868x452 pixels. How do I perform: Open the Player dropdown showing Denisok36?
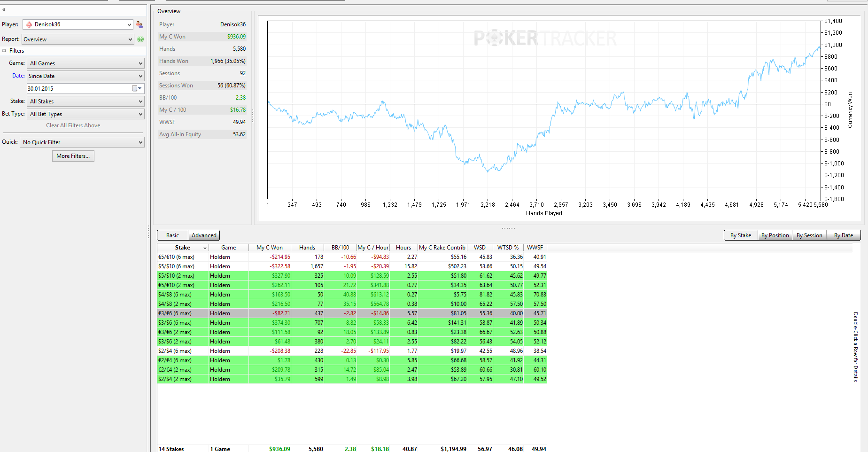pos(78,24)
